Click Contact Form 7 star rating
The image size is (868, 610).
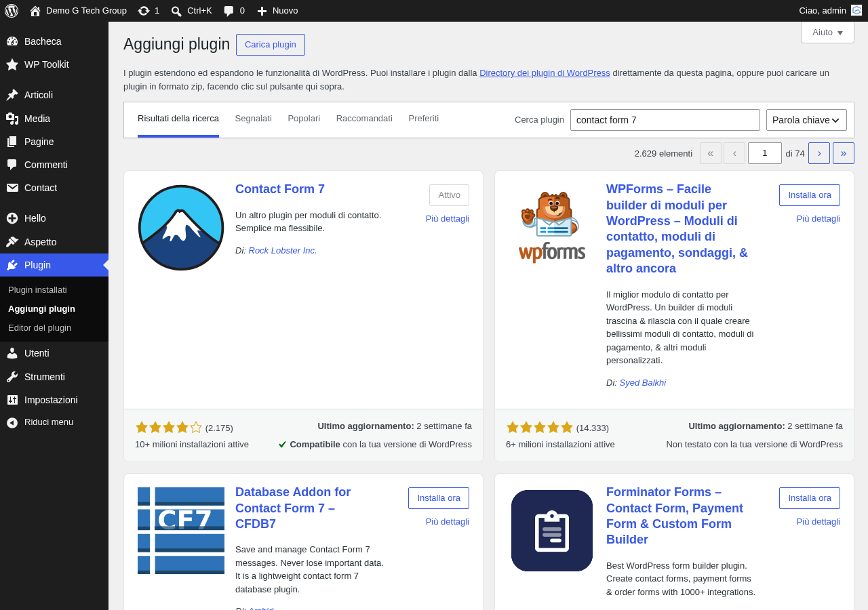point(169,427)
